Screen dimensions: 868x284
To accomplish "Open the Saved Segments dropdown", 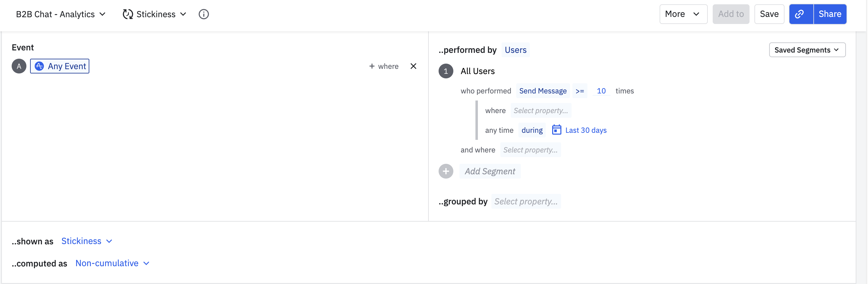I will (x=807, y=50).
